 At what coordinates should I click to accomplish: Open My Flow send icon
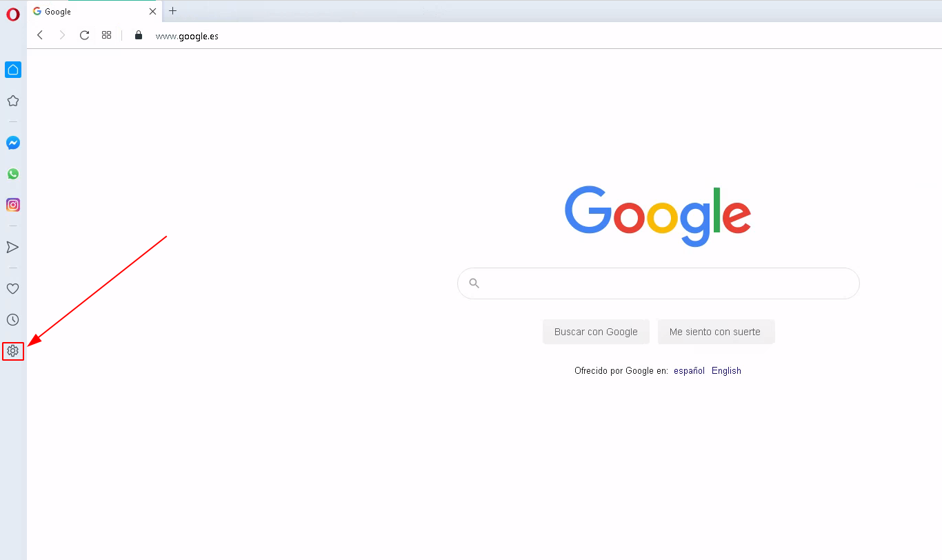point(12,247)
